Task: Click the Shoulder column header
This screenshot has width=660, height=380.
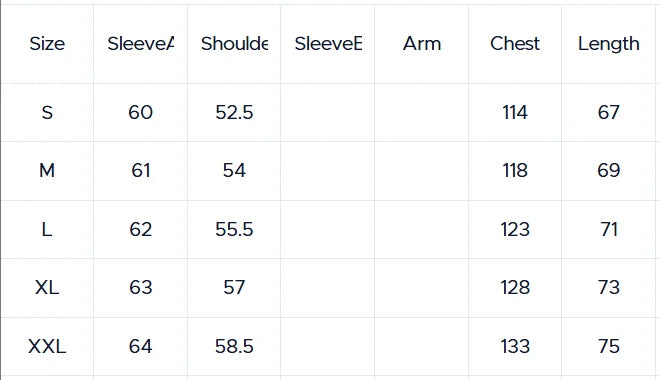Action: pyautogui.click(x=234, y=44)
